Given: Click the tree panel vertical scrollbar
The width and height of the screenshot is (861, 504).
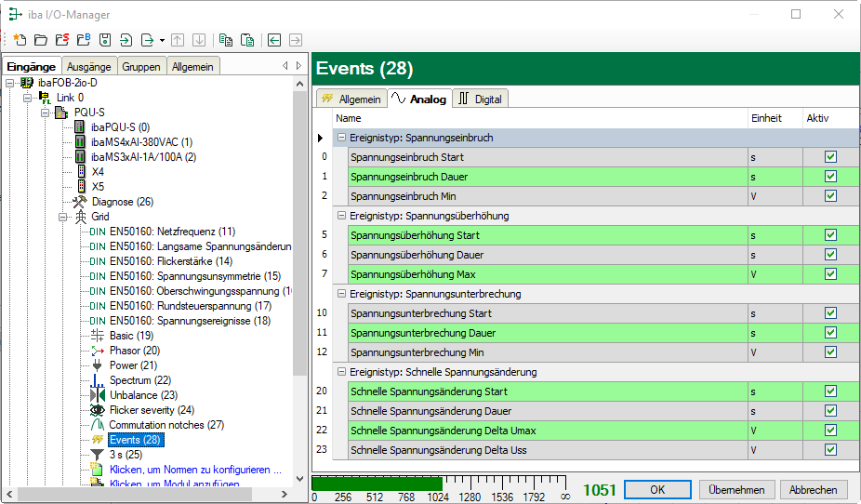Looking at the screenshot, I should (299, 232).
